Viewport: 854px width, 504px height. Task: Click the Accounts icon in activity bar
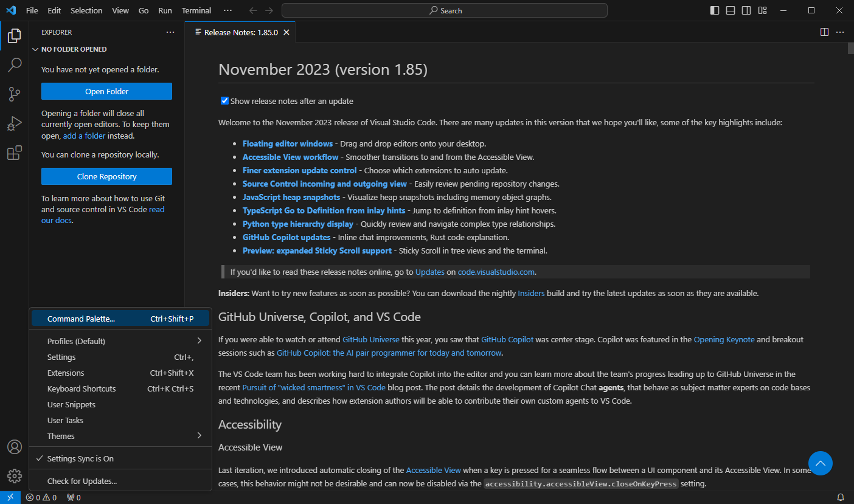click(15, 447)
